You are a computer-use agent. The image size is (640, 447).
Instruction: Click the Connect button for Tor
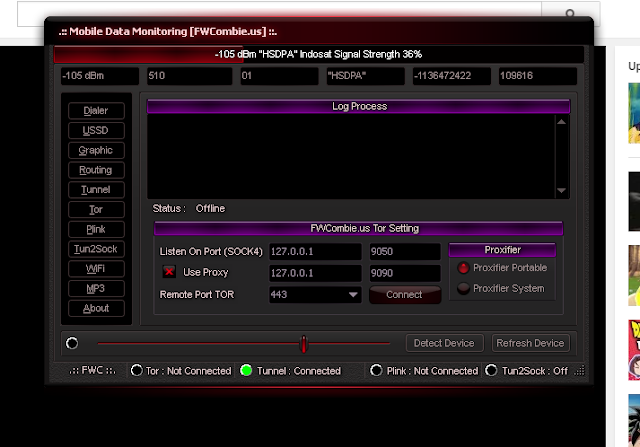pos(404,294)
